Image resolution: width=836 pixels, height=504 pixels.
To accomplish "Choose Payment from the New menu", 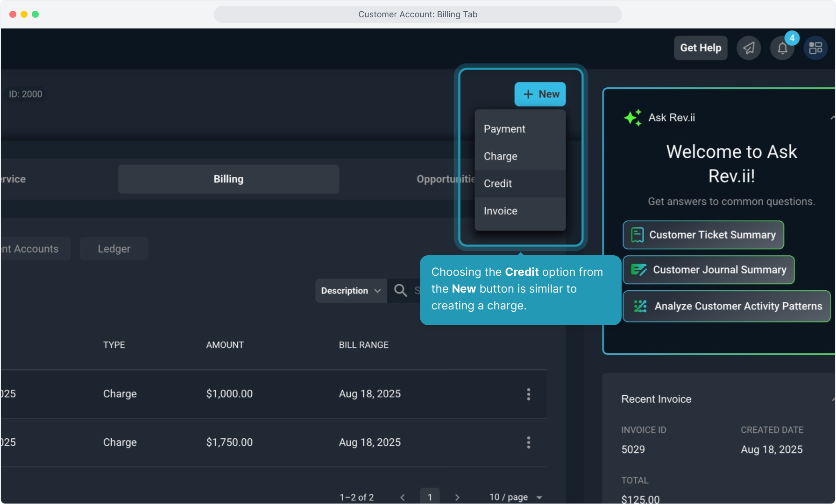I will point(504,129).
